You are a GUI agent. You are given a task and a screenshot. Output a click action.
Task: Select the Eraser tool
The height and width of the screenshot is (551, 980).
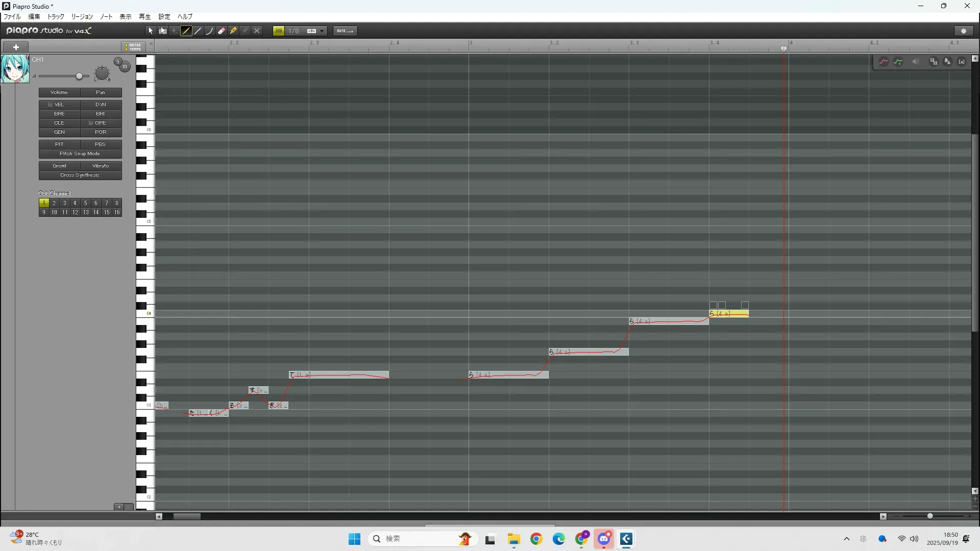(222, 31)
